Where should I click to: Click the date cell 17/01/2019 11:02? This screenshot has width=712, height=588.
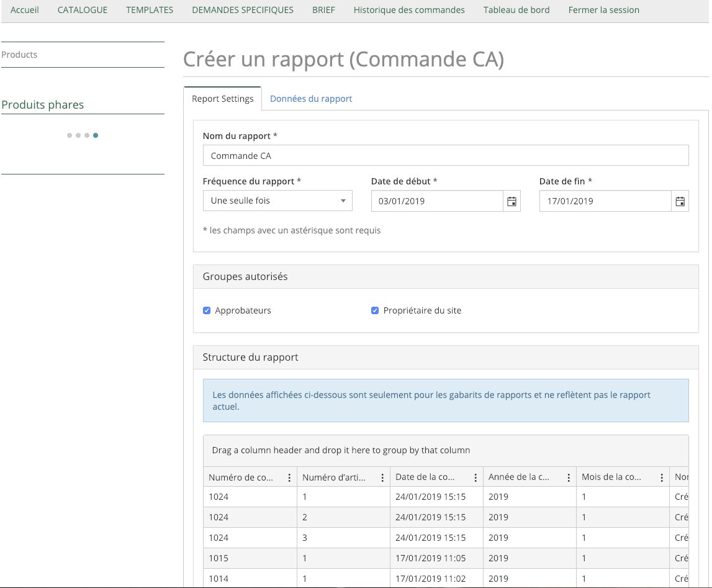pos(436,579)
